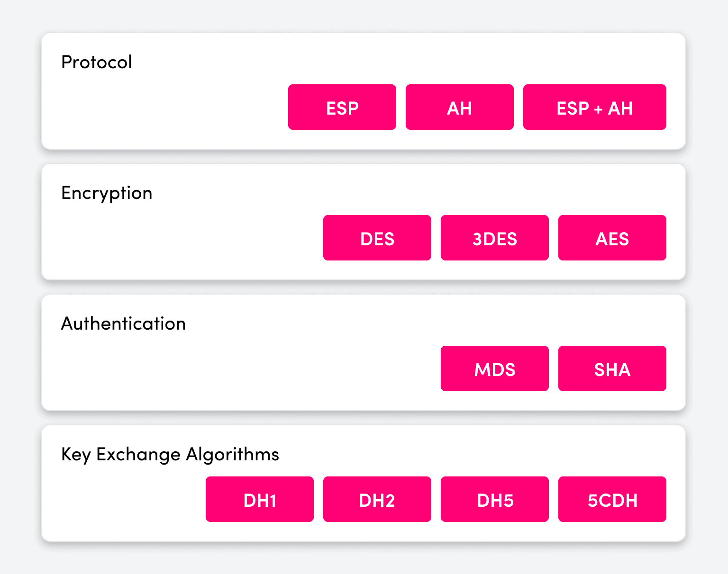The width and height of the screenshot is (728, 574).
Task: Select AES encryption
Action: (612, 238)
